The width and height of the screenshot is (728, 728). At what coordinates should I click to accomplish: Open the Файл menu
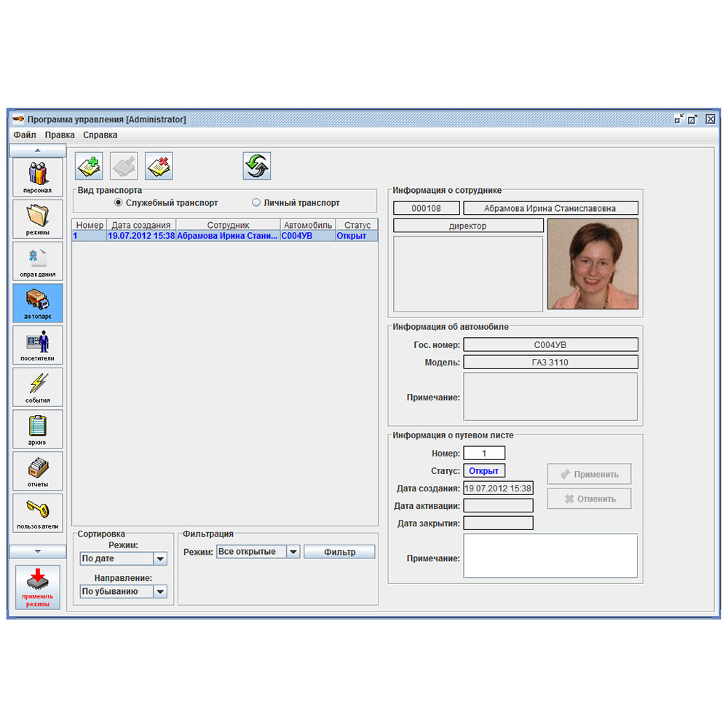click(x=25, y=135)
